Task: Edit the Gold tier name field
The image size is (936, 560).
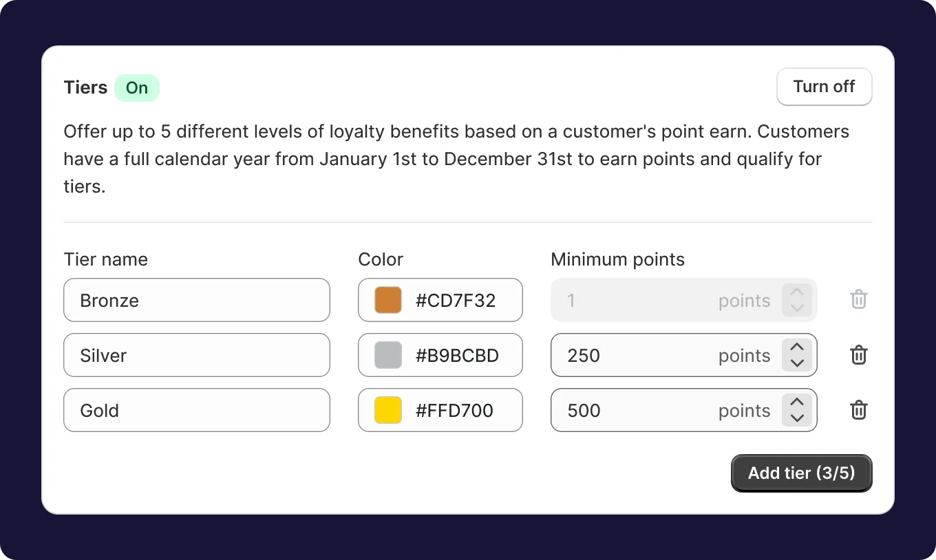Action: (197, 410)
